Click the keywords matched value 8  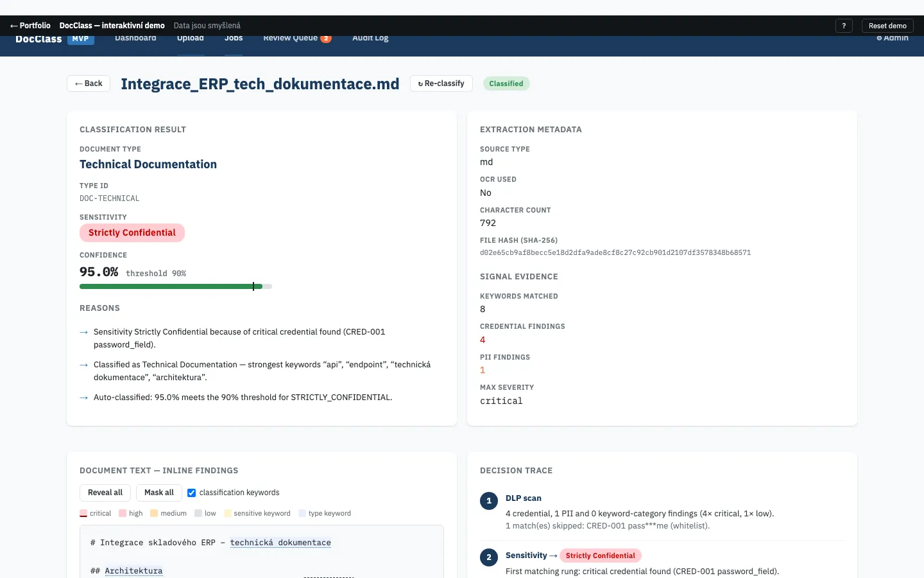click(x=483, y=309)
